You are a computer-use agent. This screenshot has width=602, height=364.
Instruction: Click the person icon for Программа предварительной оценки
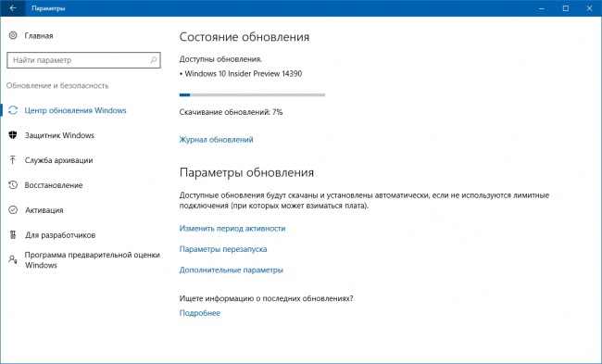coord(13,260)
